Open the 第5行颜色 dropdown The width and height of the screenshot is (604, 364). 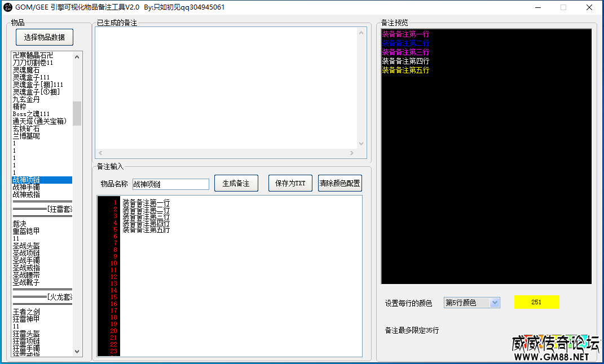pos(472,303)
